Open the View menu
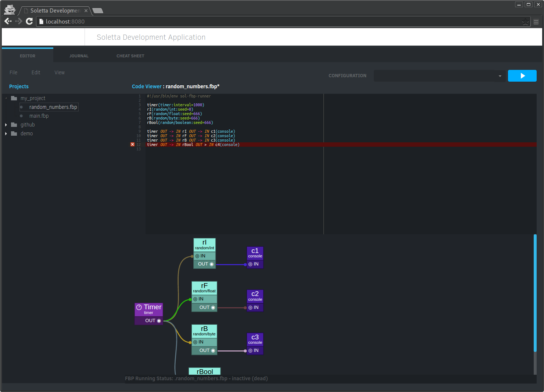 tap(60, 72)
